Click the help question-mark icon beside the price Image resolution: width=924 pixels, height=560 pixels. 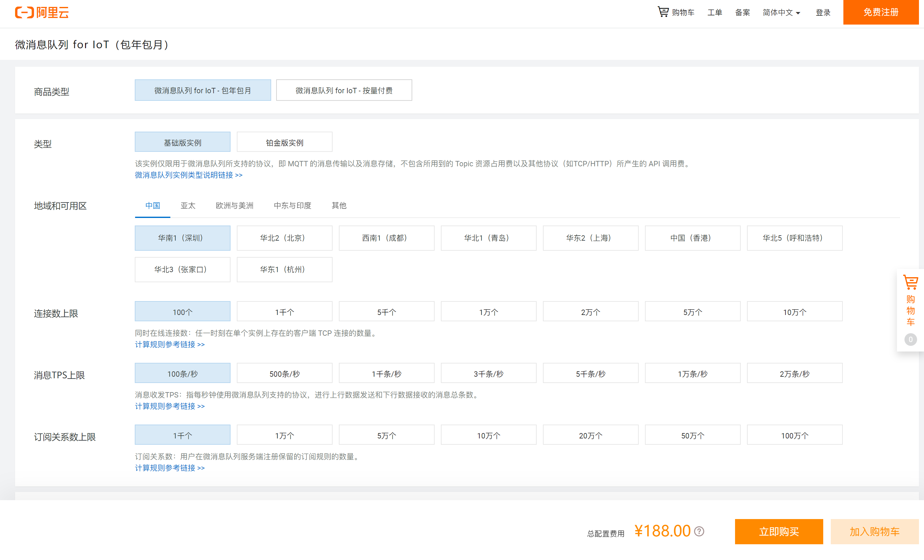[699, 531]
